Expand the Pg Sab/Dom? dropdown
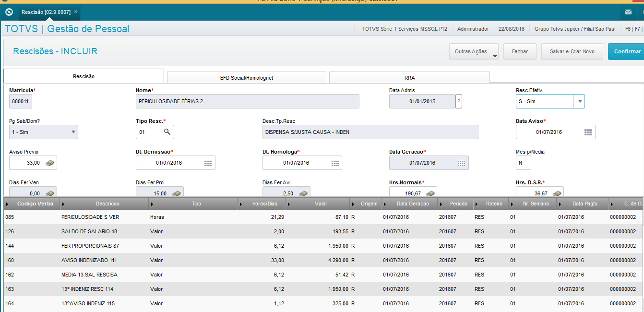 tap(72, 132)
